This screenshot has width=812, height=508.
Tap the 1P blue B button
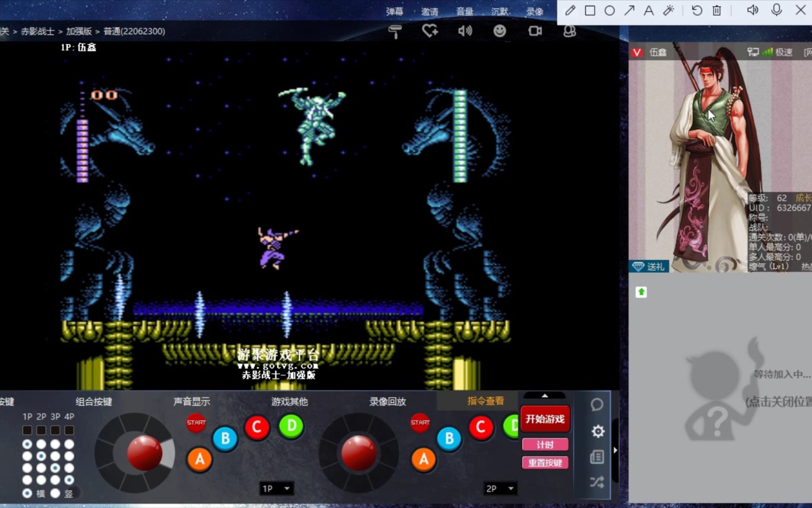[x=225, y=438]
